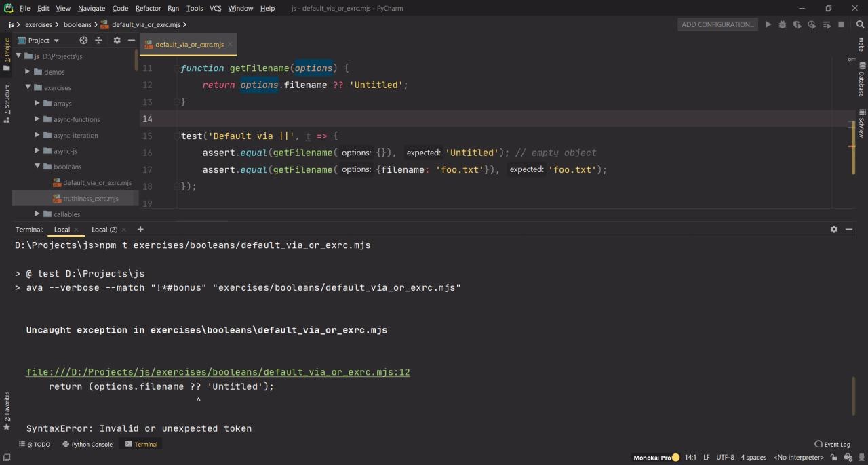Click the locate/scroll-from-source target icon

click(83, 41)
